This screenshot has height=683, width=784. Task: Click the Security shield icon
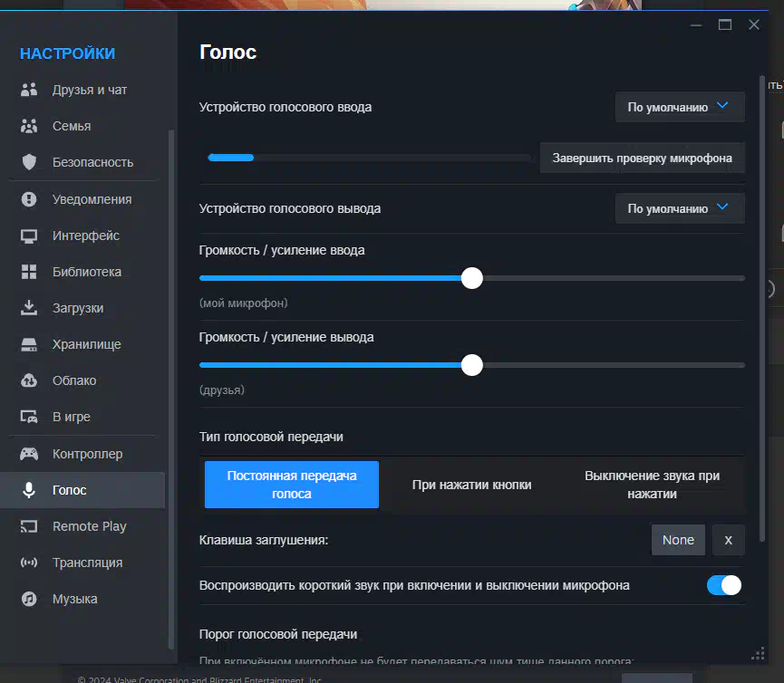[29, 162]
